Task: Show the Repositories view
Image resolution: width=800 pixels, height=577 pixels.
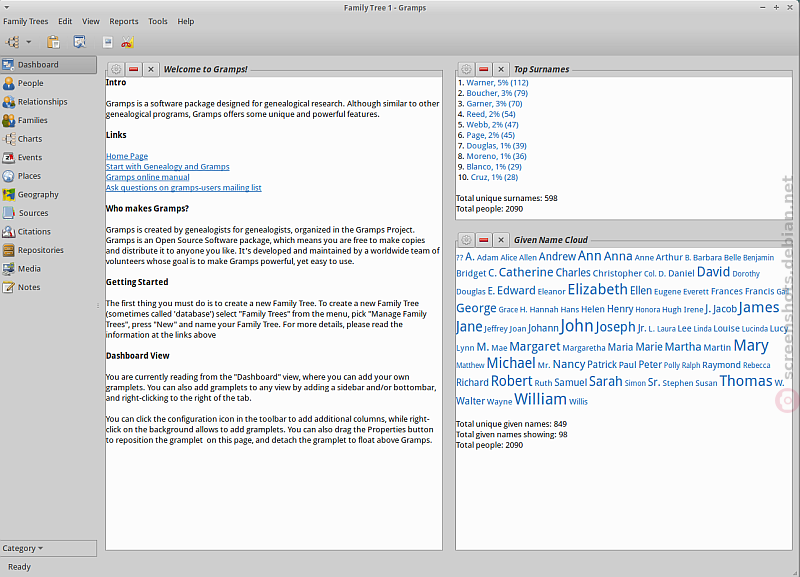Action: pos(48,250)
